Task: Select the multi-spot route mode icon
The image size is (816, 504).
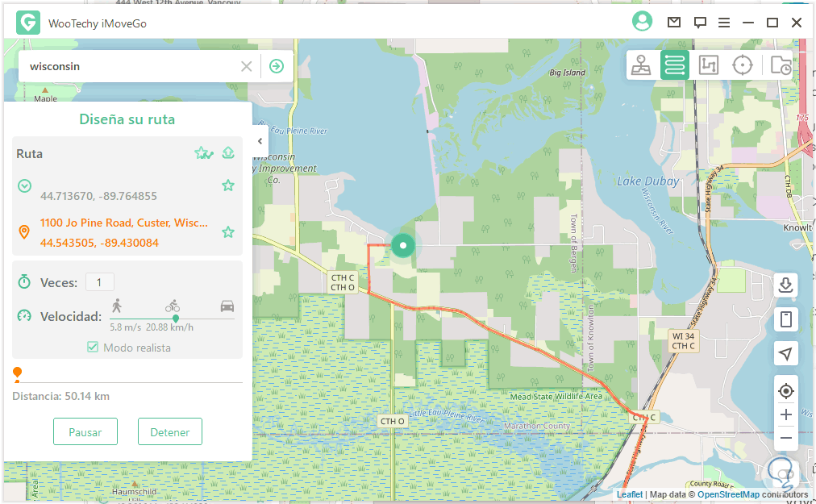Action: 708,65
